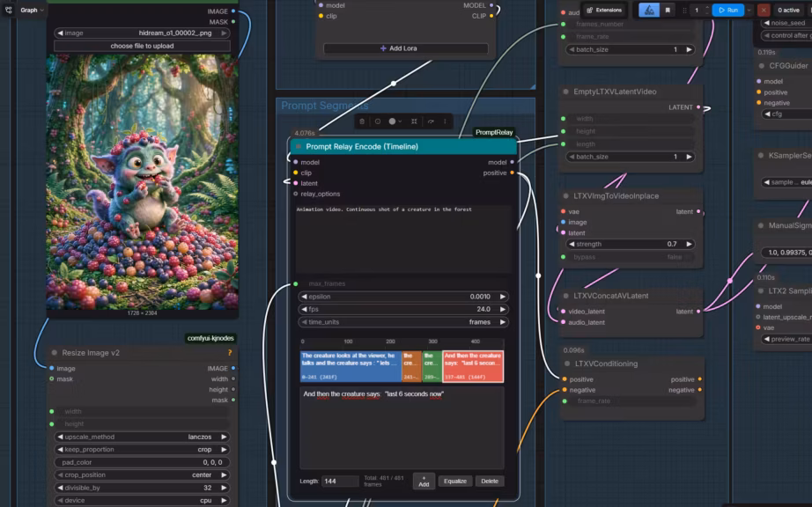This screenshot has width=812, height=507.
Task: Click Add Lora button
Action: pos(405,48)
